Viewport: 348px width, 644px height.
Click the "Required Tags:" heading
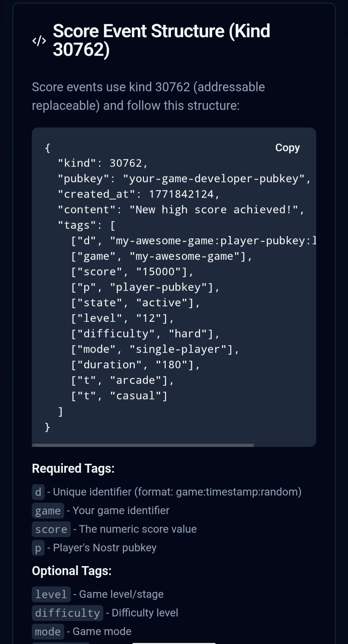(x=73, y=469)
